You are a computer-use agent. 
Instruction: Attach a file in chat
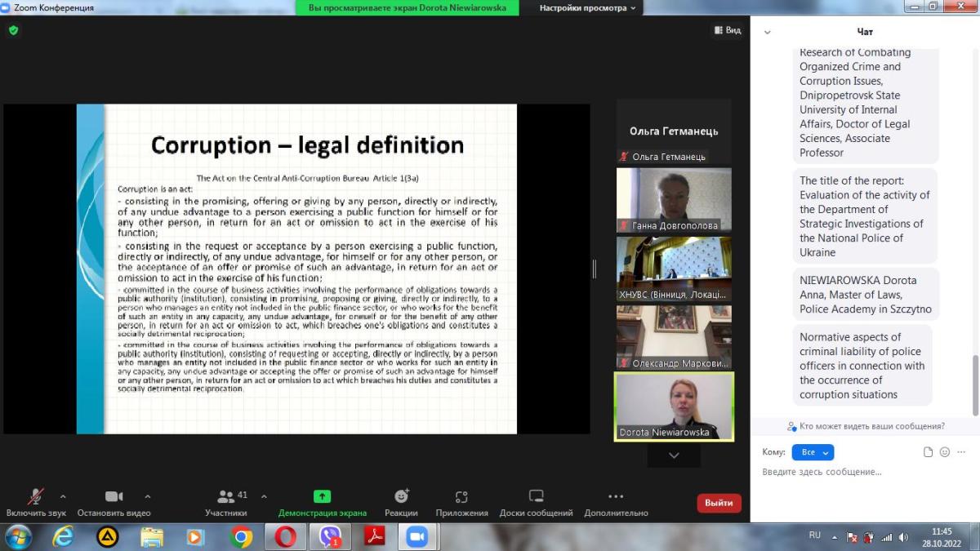(x=928, y=452)
